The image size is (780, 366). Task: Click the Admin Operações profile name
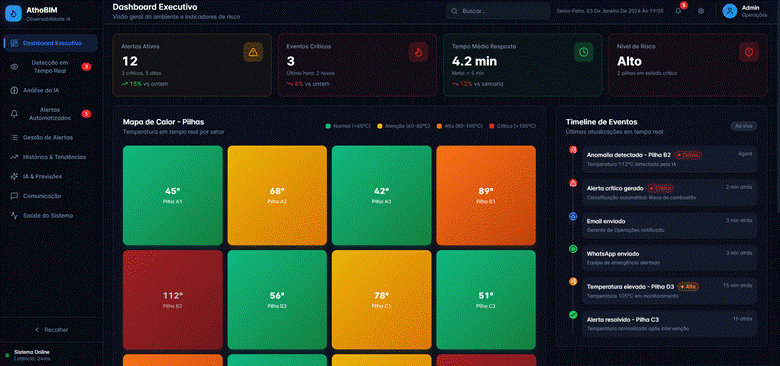[x=754, y=11]
